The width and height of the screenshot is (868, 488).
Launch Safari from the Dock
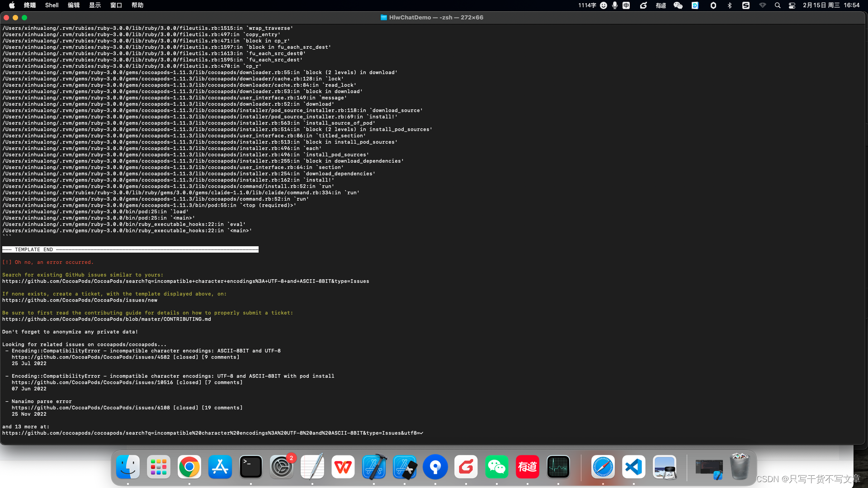tap(603, 467)
